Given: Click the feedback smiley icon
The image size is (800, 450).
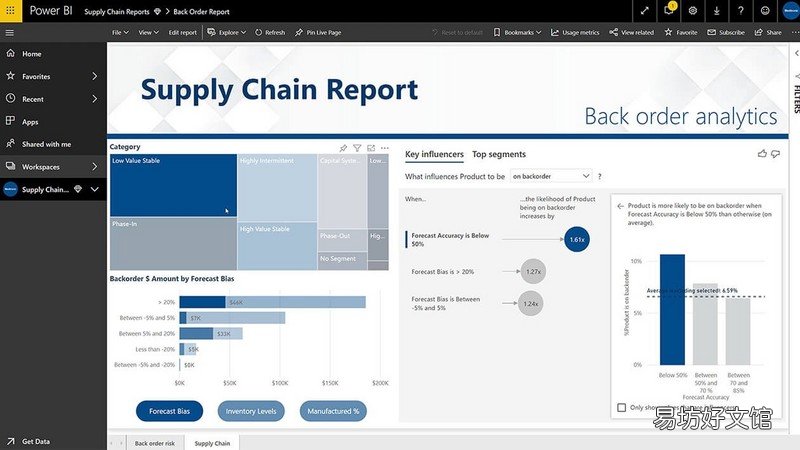Looking at the screenshot, I should (x=764, y=11).
